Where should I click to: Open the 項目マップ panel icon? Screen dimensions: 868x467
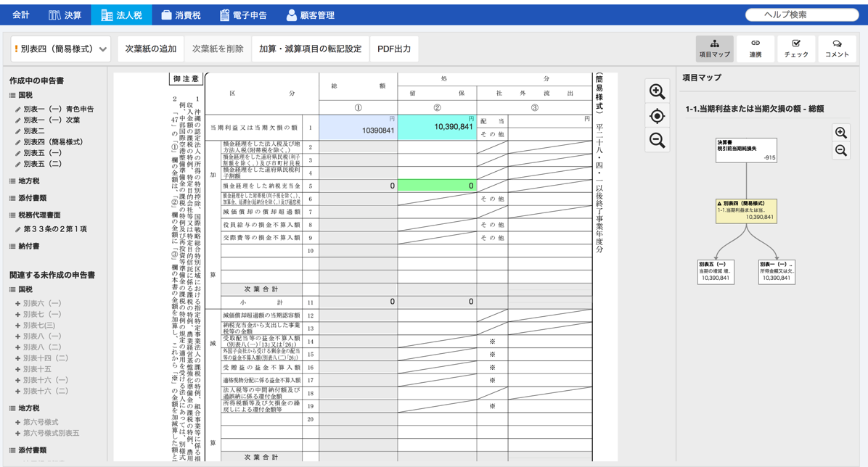[714, 49]
